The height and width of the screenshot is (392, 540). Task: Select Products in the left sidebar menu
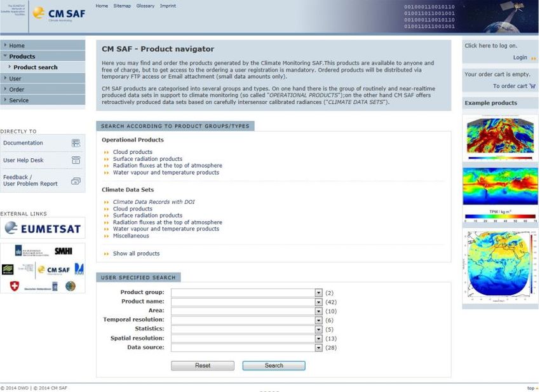(x=43, y=56)
